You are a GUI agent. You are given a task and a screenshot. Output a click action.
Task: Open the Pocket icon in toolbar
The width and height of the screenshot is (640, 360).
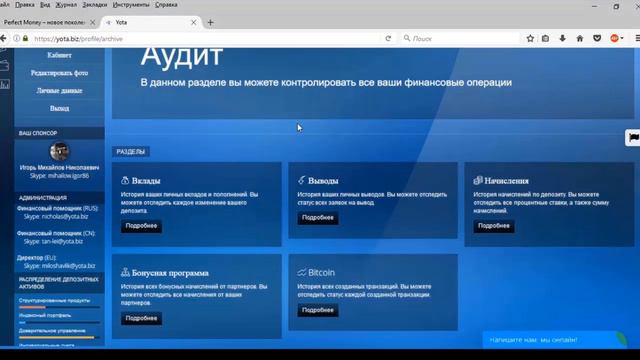(x=597, y=38)
